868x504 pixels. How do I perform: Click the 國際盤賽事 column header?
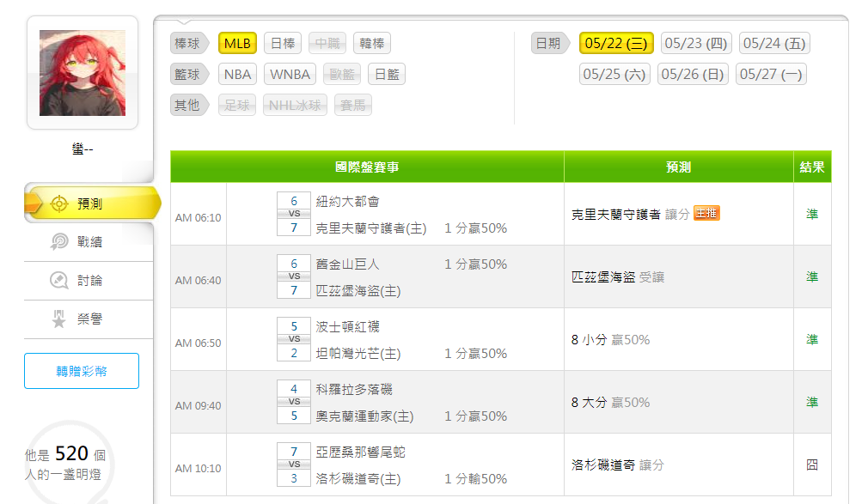(x=367, y=167)
